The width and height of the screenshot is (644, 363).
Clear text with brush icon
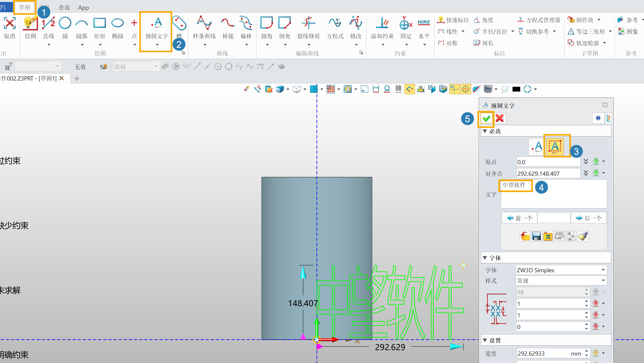(583, 236)
